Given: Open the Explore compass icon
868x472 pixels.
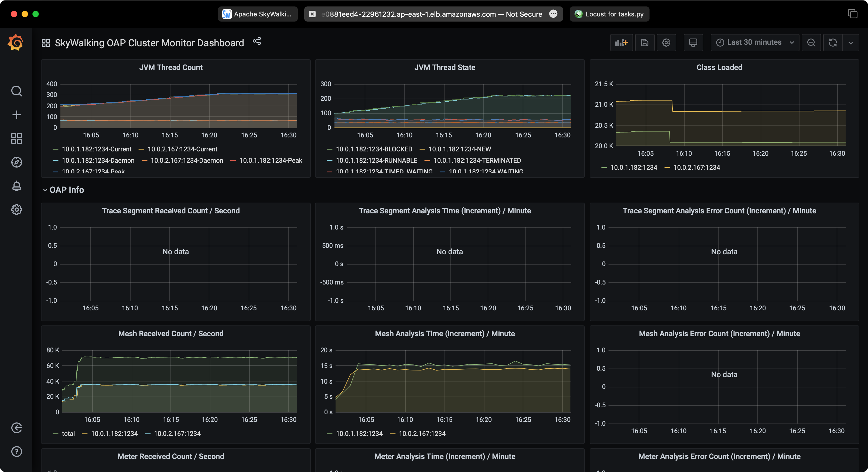Looking at the screenshot, I should pos(16,162).
